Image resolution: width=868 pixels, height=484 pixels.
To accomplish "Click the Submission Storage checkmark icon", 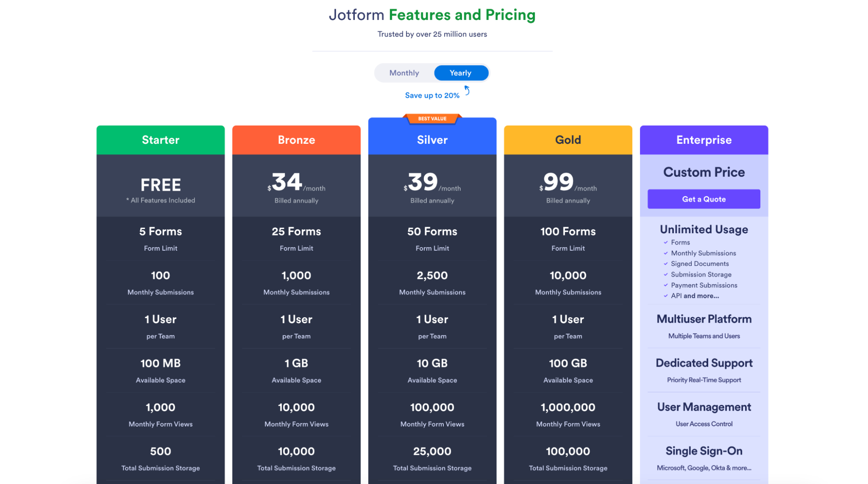I will click(x=666, y=275).
